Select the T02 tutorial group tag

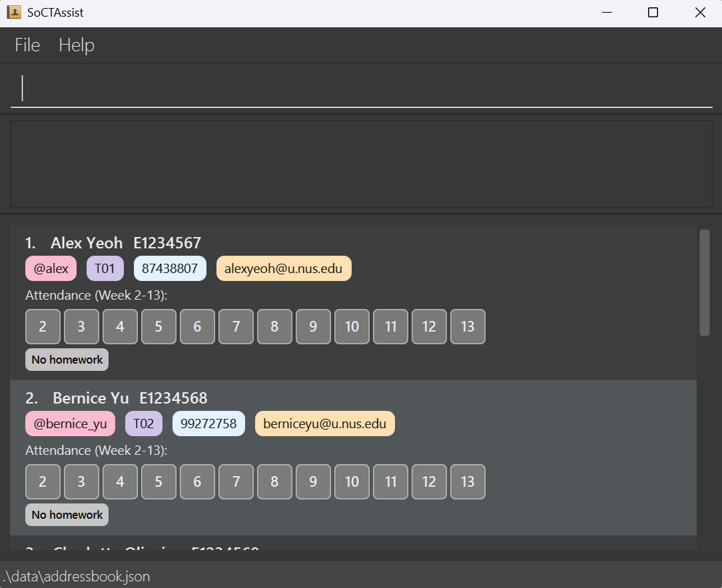tap(144, 424)
